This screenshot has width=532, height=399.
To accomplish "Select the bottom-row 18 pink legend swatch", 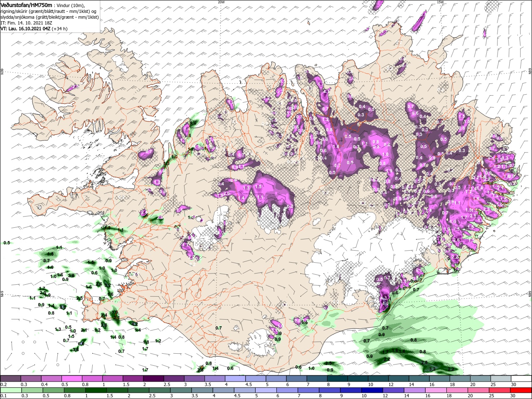I will (x=458, y=390).
